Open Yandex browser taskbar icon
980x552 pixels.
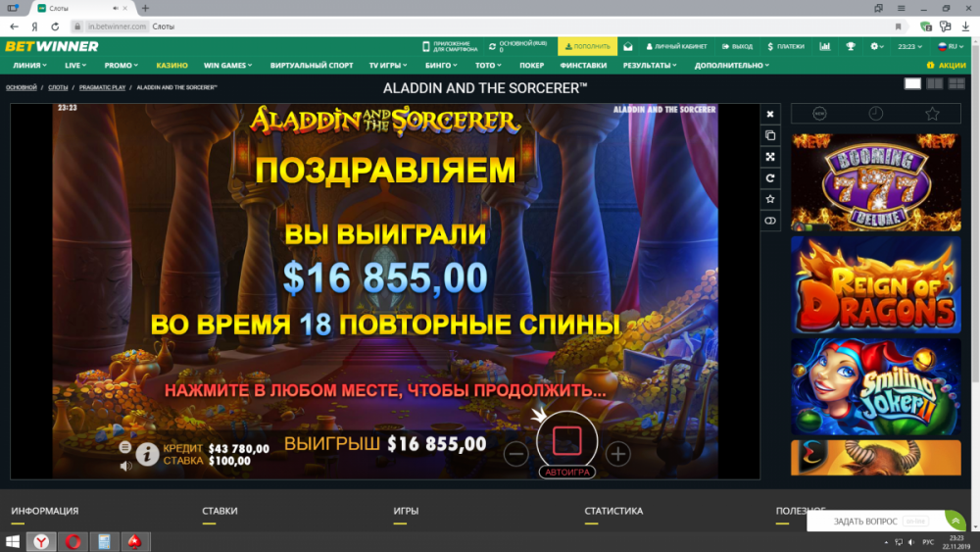coord(41,541)
